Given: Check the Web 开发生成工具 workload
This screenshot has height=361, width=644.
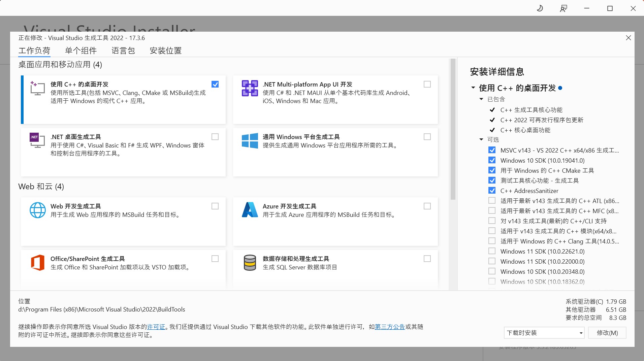Looking at the screenshot, I should (215, 206).
